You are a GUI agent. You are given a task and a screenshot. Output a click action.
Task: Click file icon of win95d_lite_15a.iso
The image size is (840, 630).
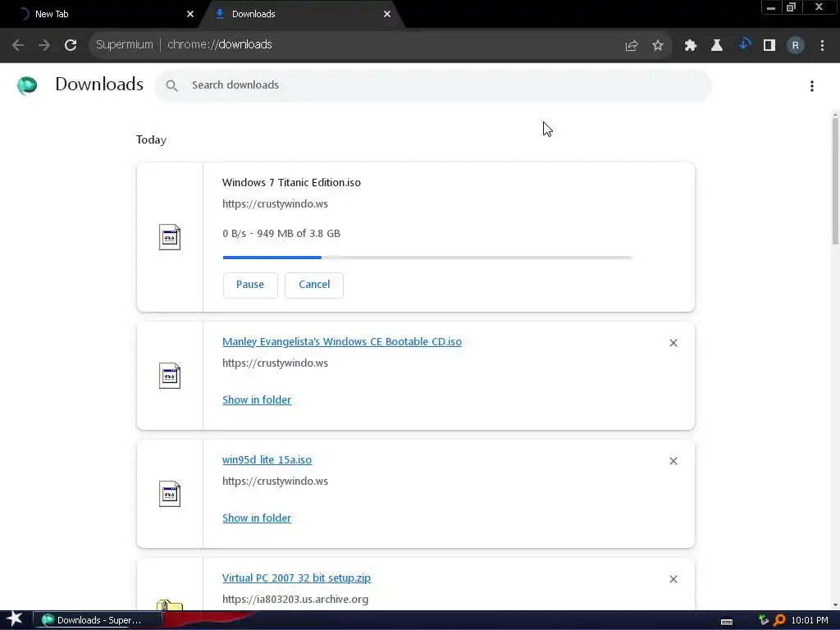click(x=170, y=494)
